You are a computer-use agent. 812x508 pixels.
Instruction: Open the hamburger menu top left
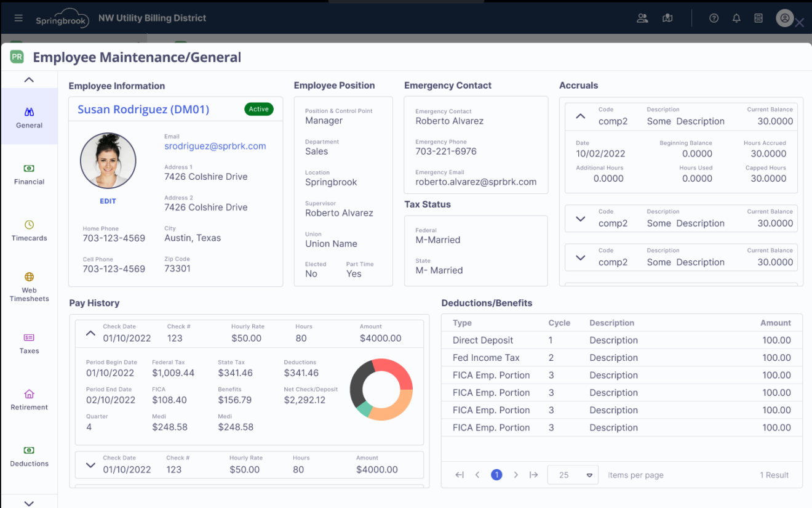18,18
